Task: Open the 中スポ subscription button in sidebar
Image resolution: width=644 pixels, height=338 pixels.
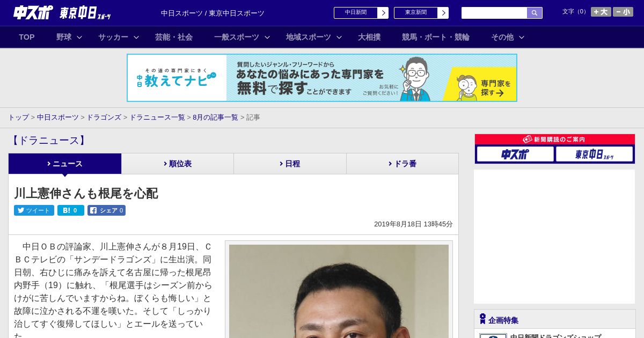Action: [x=515, y=155]
